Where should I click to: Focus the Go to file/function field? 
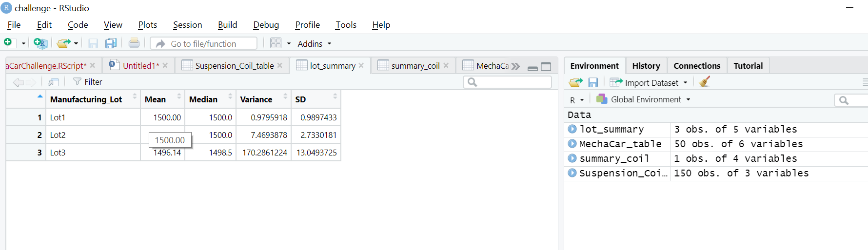tap(204, 43)
